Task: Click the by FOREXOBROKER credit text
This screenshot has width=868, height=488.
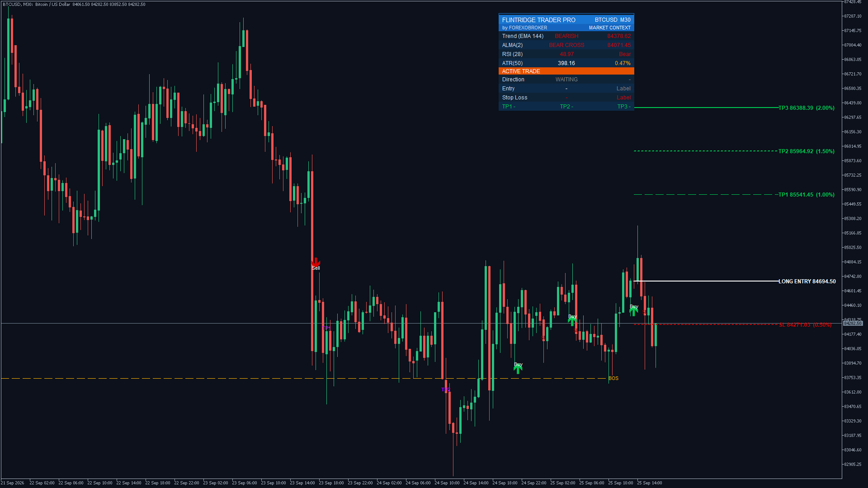Action: (525, 28)
